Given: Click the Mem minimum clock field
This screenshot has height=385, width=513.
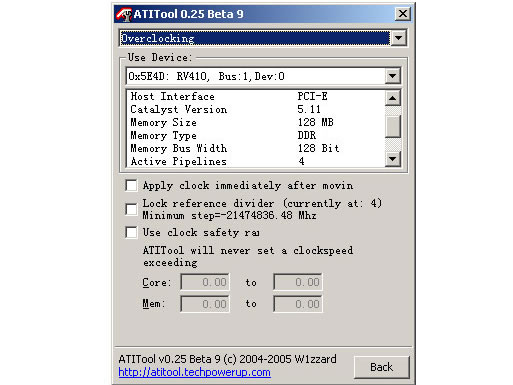Looking at the screenshot, I should pyautogui.click(x=205, y=304).
